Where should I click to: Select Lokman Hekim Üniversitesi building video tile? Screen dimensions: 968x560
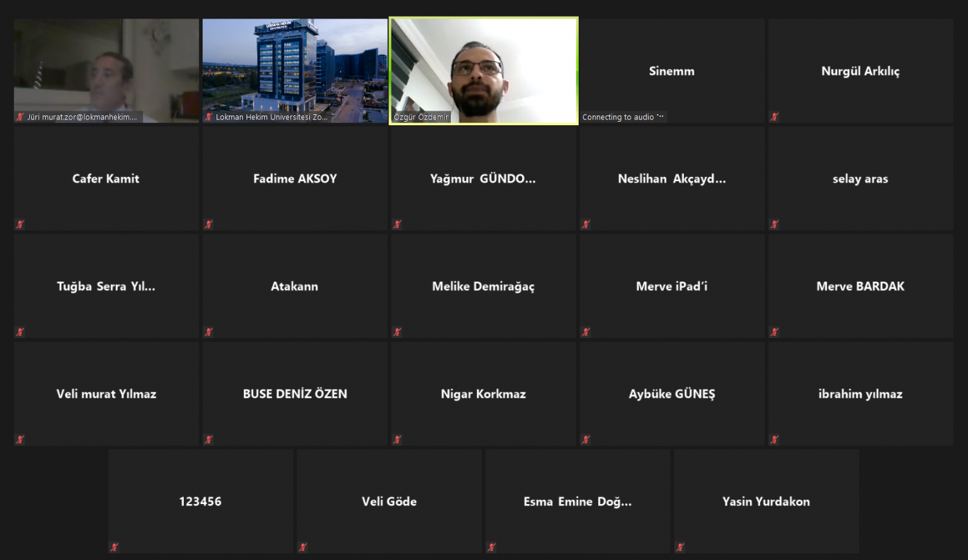(295, 71)
